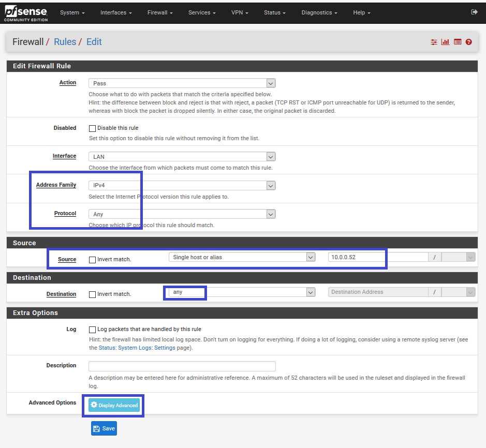Open the Diagnostics menu
This screenshot has width=486, height=448.
319,13
